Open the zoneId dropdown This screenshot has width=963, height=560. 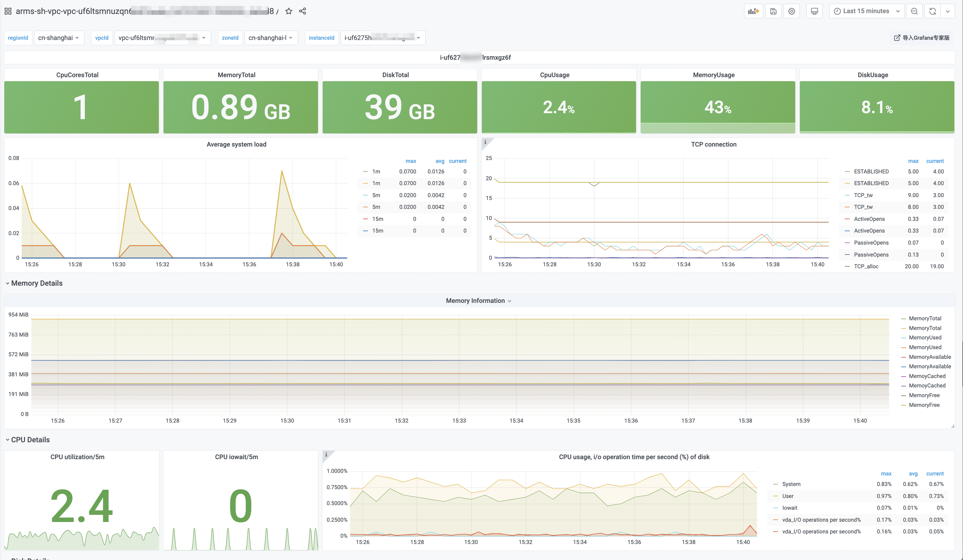click(271, 37)
